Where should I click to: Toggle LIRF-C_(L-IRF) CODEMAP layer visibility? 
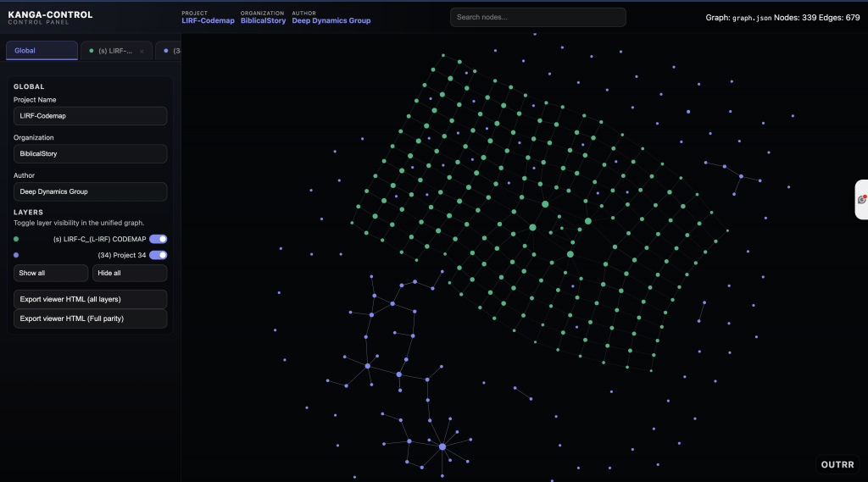pos(158,239)
